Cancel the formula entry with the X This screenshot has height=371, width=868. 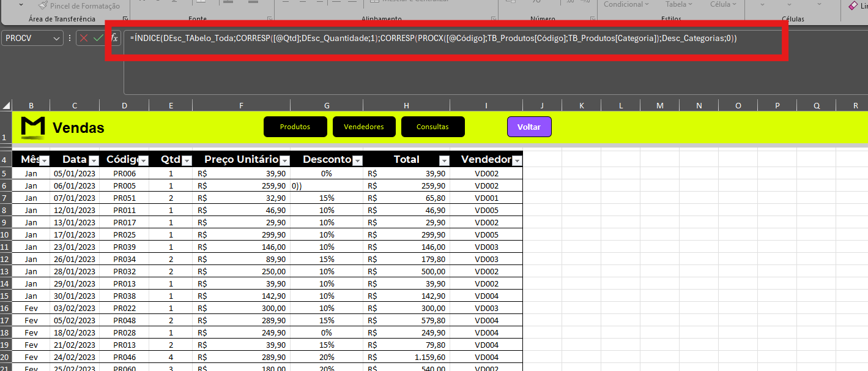pos(84,38)
